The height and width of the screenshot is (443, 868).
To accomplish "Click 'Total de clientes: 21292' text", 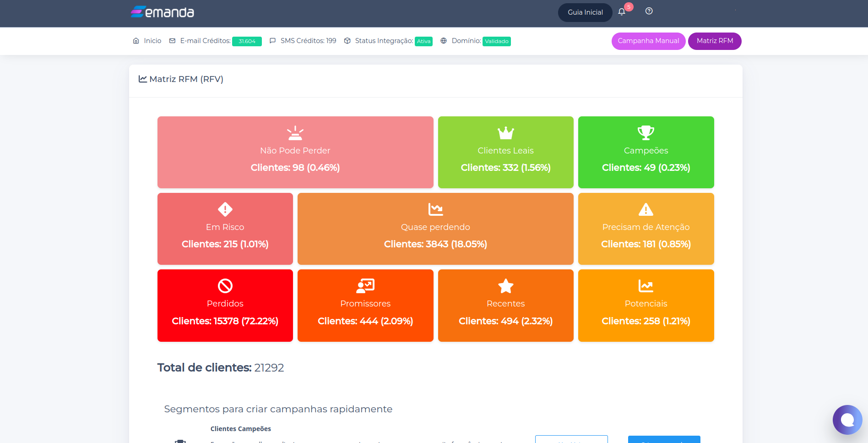I will [x=221, y=368].
